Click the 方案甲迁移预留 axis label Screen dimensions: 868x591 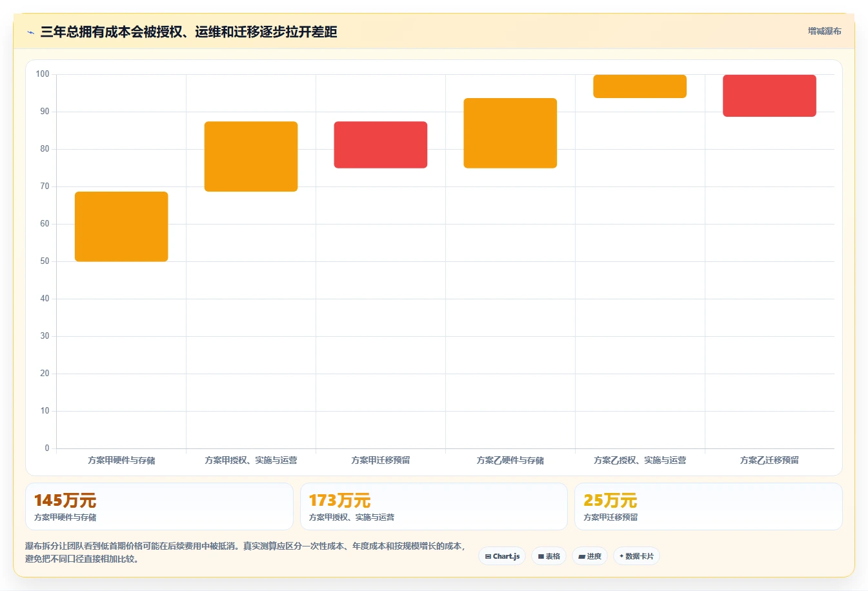[x=381, y=460]
